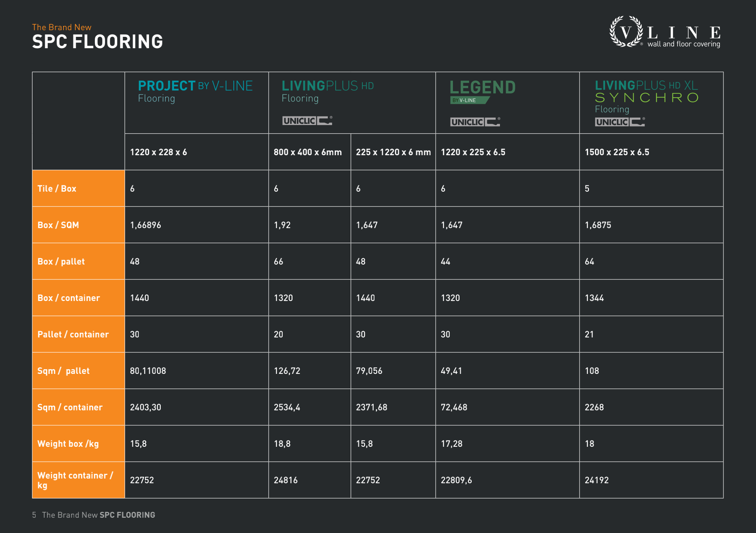This screenshot has height=533, width=756.
Task: Select the value 21 in Pallet / container
Action: [x=589, y=334]
